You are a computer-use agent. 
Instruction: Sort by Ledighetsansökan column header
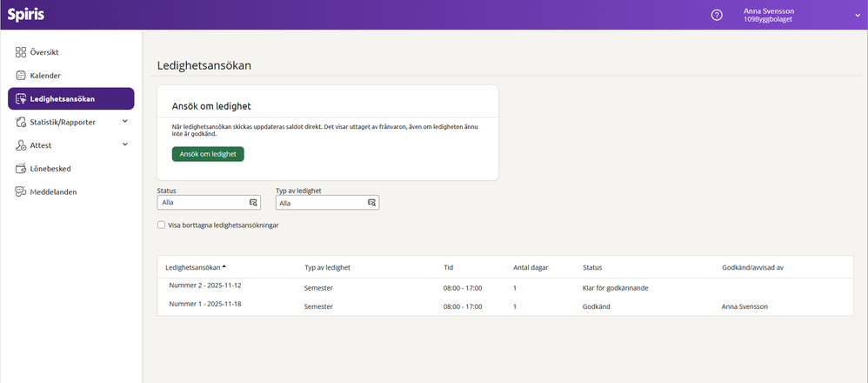(193, 267)
